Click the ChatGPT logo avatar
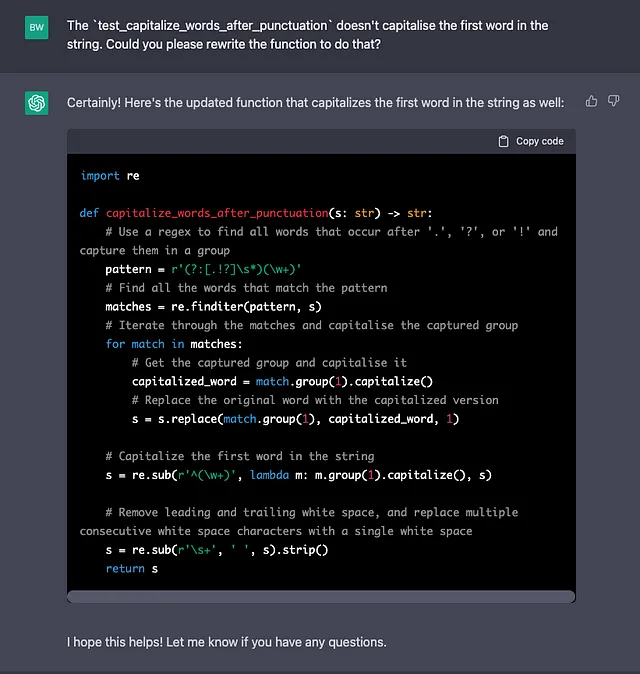 (37, 103)
